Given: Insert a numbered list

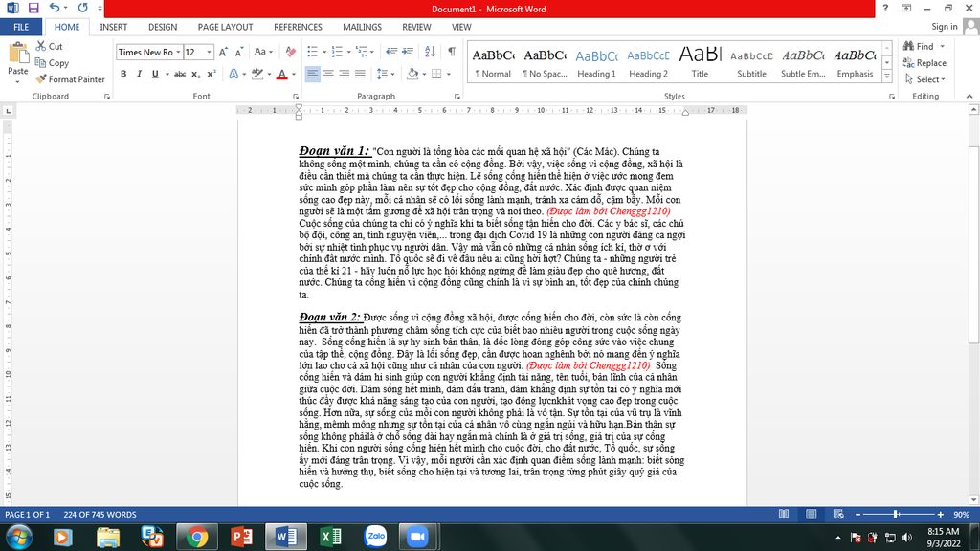Looking at the screenshot, I should tap(337, 52).
